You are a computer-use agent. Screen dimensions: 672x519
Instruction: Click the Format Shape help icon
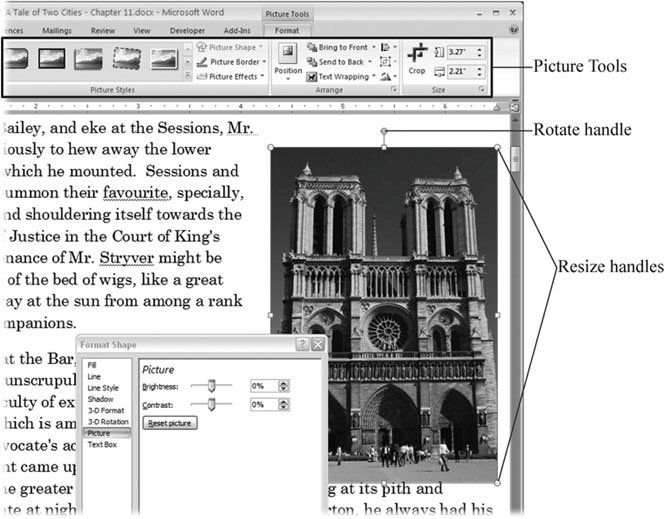click(302, 344)
